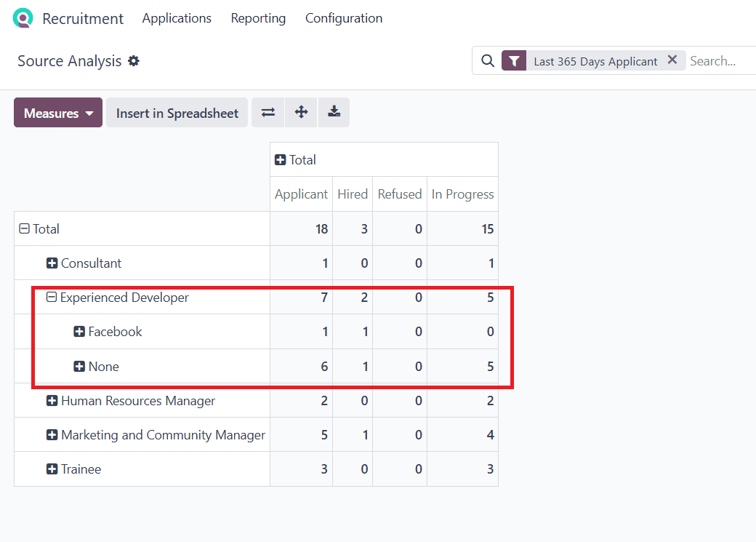Click Total hired value 3
Viewport: 756px width, 542px height.
tap(364, 228)
